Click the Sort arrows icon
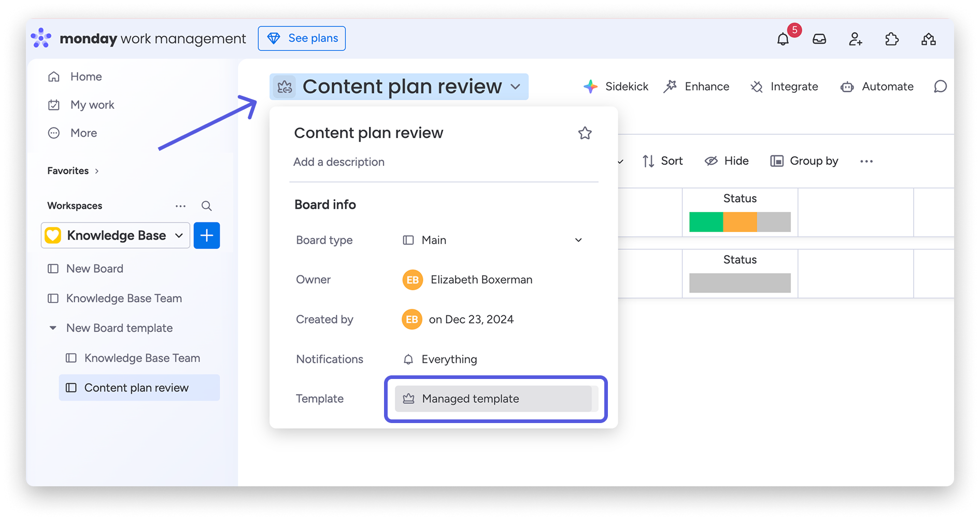980x520 pixels. click(648, 161)
